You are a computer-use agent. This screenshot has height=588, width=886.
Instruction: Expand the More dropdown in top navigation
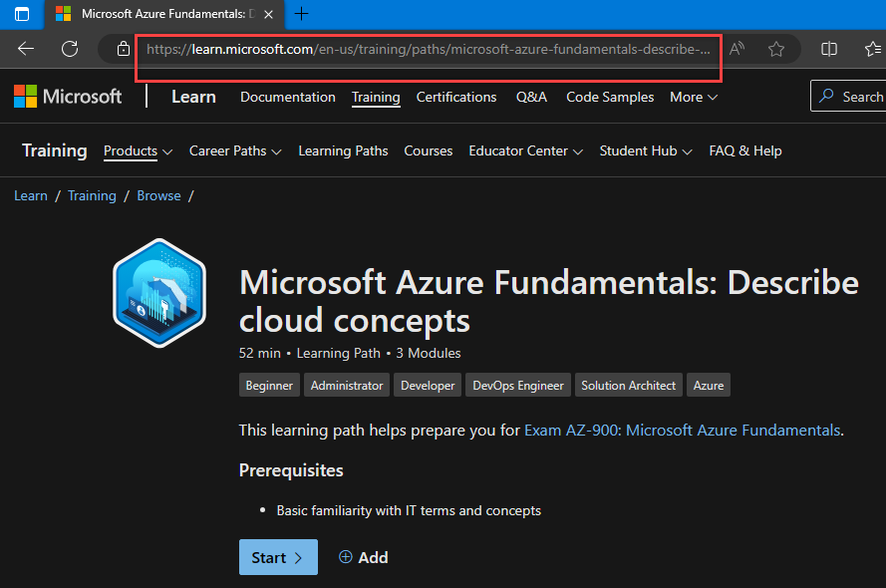click(x=693, y=97)
